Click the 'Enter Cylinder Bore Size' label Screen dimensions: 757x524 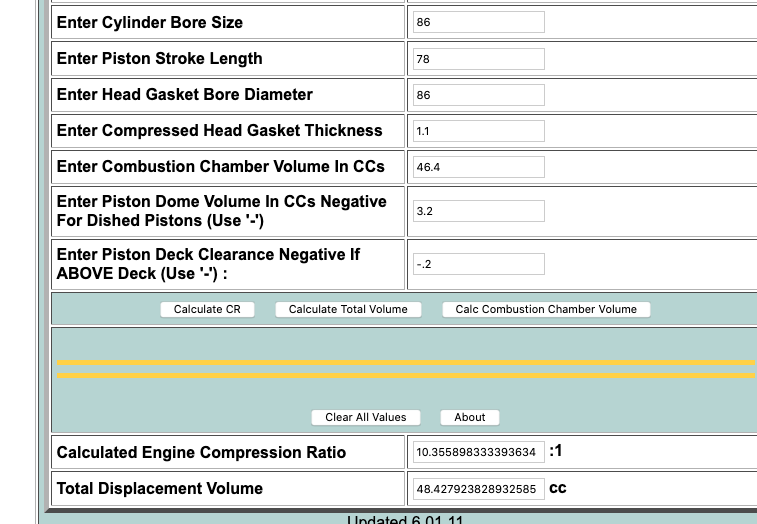coord(150,22)
